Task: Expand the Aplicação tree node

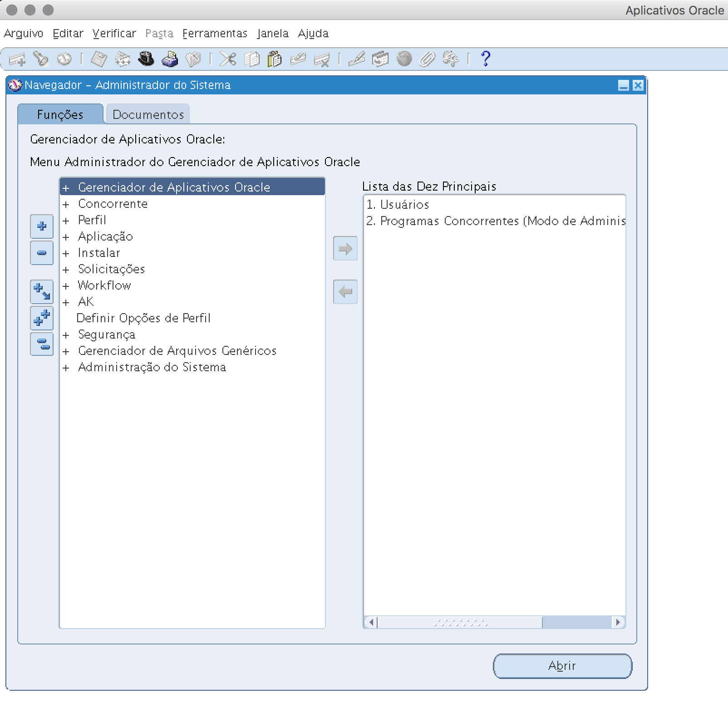Action: coord(66,237)
